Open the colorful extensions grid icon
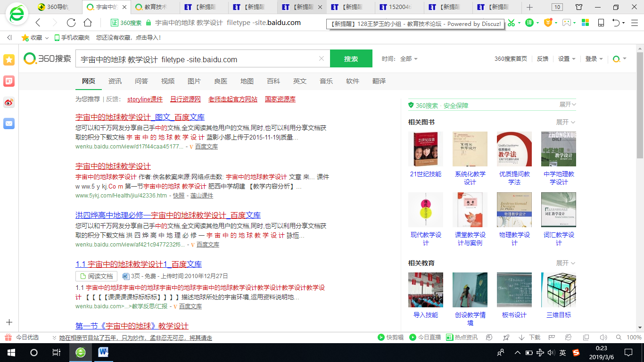The width and height of the screenshot is (644, 362). point(585,23)
